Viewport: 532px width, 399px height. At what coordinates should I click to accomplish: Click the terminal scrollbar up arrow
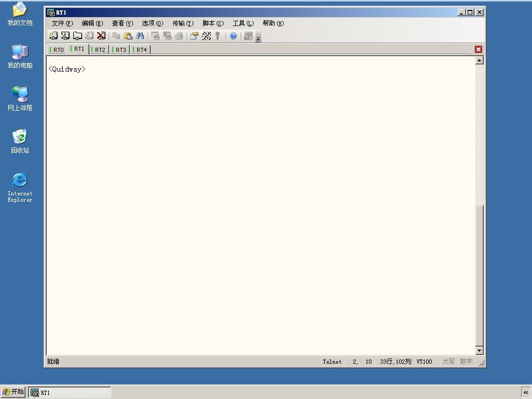click(479, 60)
